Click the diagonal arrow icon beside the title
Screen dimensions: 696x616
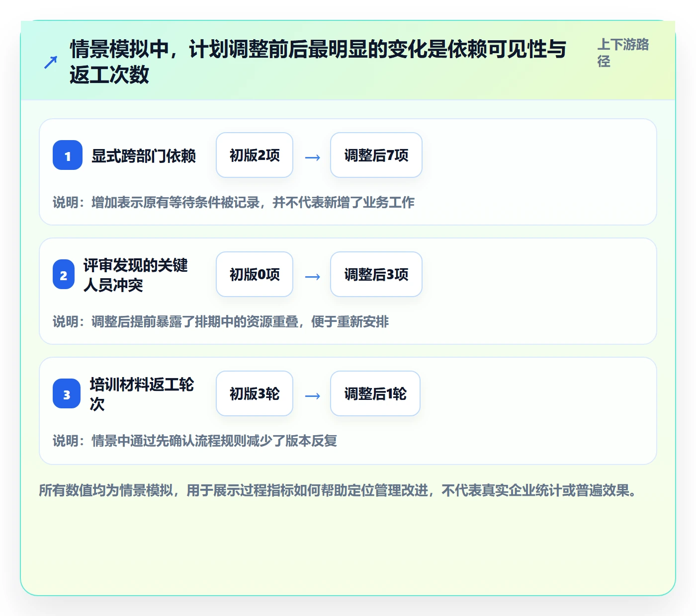[51, 62]
